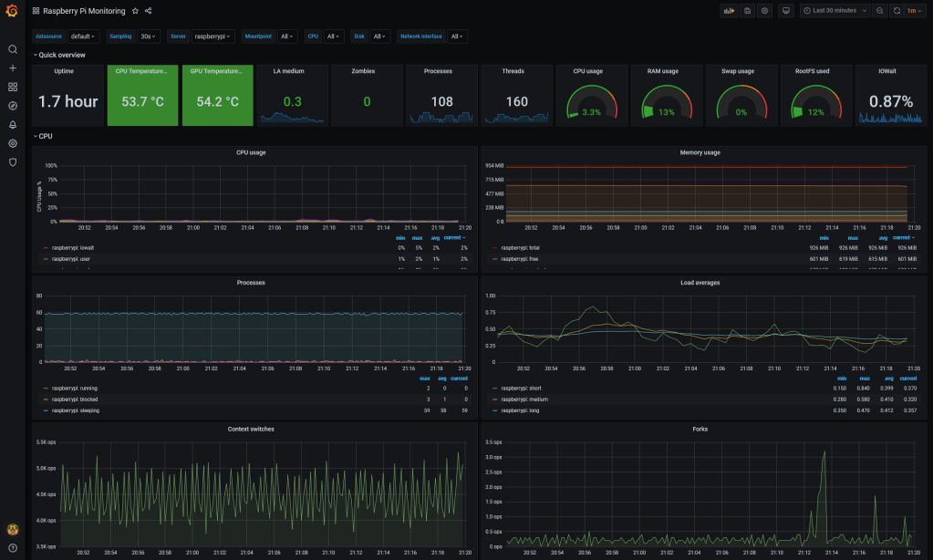Refresh the dashboard with refresh icon
Screen dimensions: 933x560
[897, 11]
